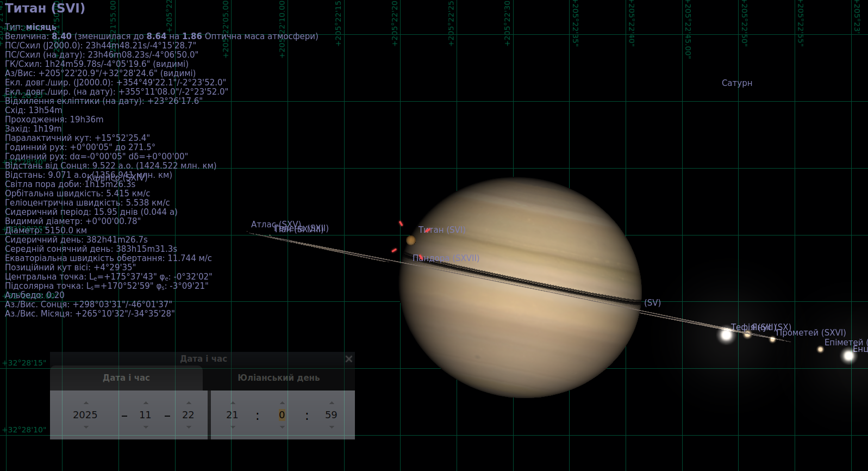Screen dimensions: 868x471
Task: Click the Видимий діаметр info line
Action: point(73,221)
